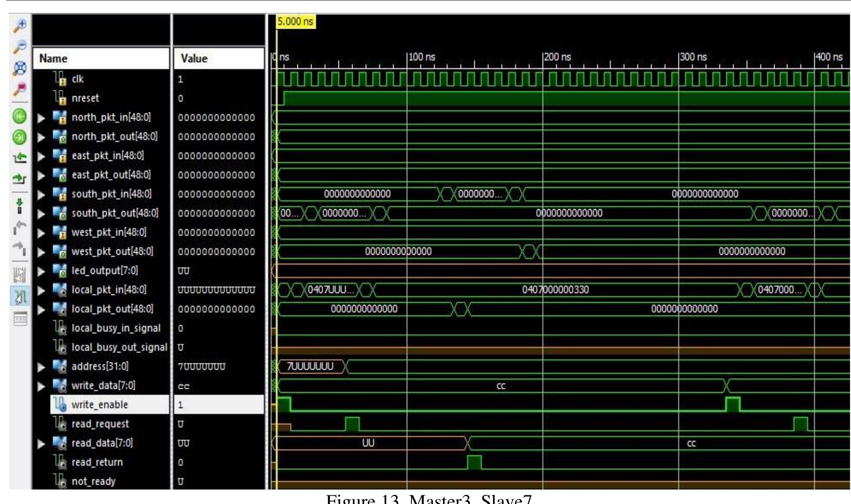This screenshot has height=504, width=851.
Task: Select the clk signal icon
Action: pyautogui.click(x=60, y=79)
